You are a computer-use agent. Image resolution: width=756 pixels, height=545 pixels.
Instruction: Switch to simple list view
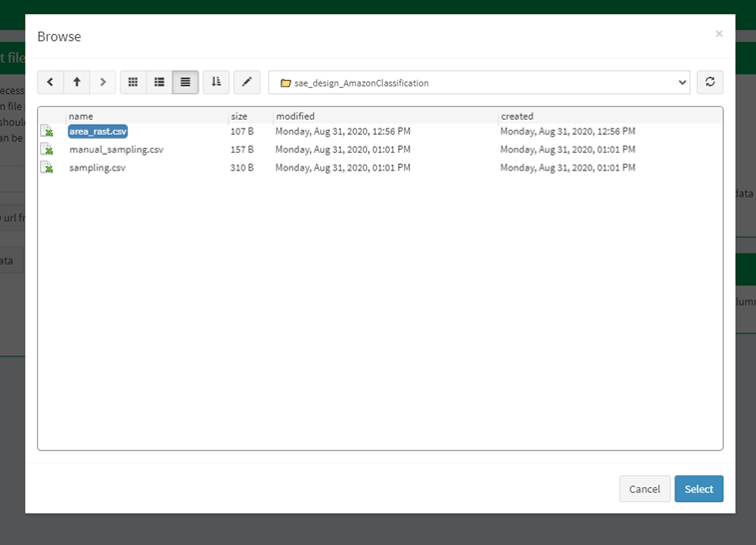[160, 82]
